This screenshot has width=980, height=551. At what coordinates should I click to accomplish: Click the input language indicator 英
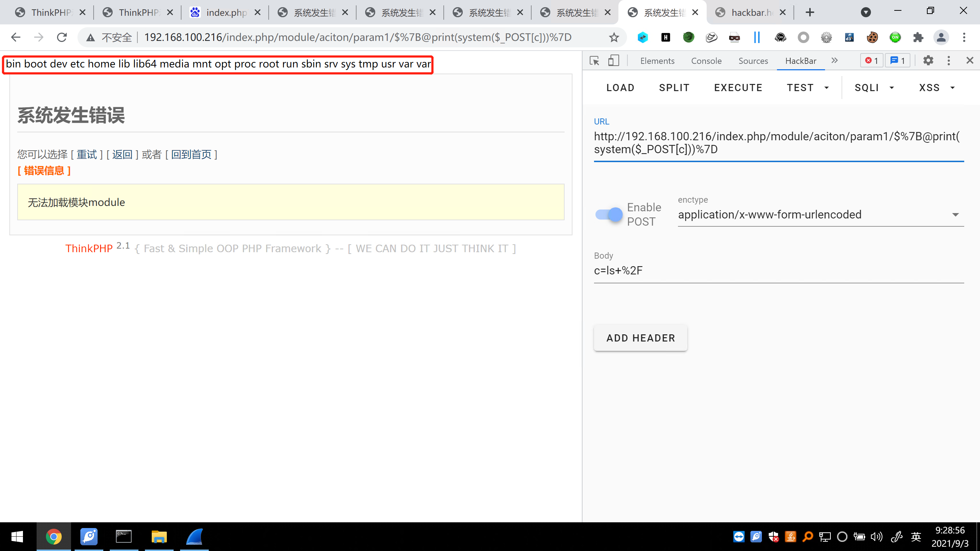(x=916, y=537)
